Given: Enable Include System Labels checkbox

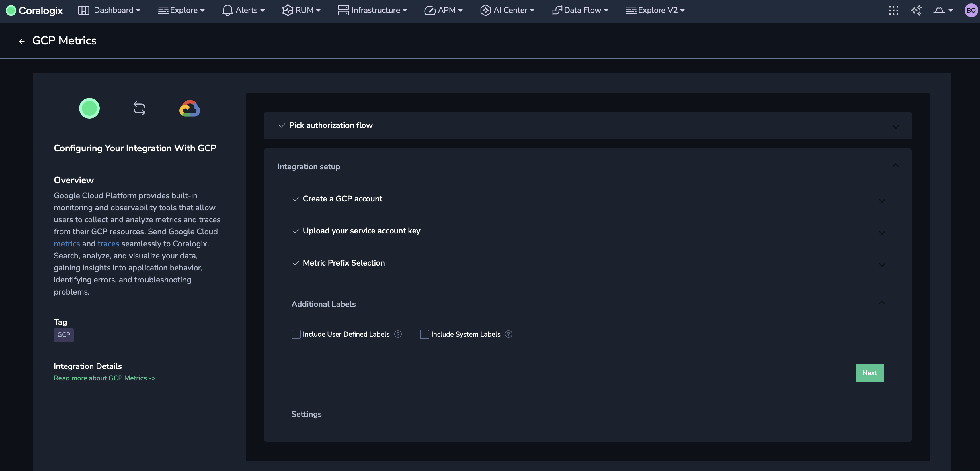Looking at the screenshot, I should 425,334.
